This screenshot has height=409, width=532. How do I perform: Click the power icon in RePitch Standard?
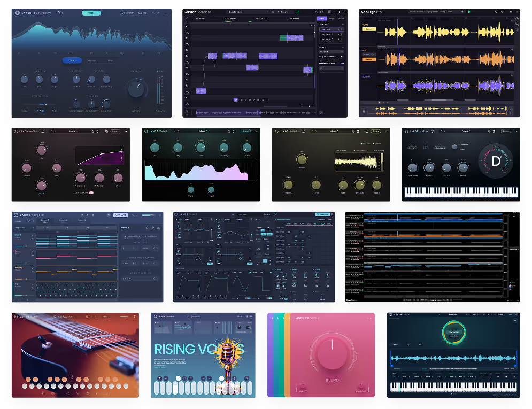[338, 12]
